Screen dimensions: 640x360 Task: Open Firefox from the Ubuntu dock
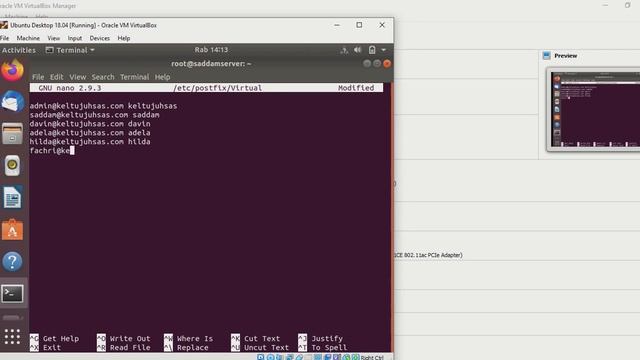point(12,70)
